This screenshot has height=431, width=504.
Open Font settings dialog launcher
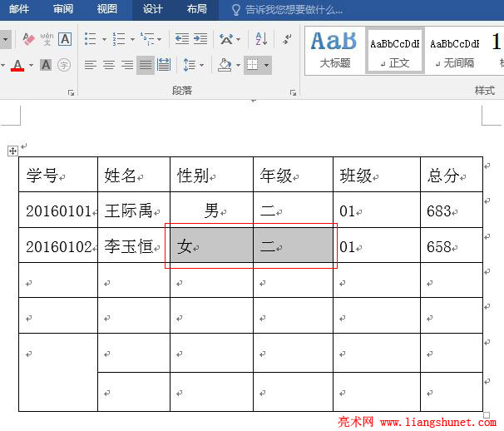[71, 93]
